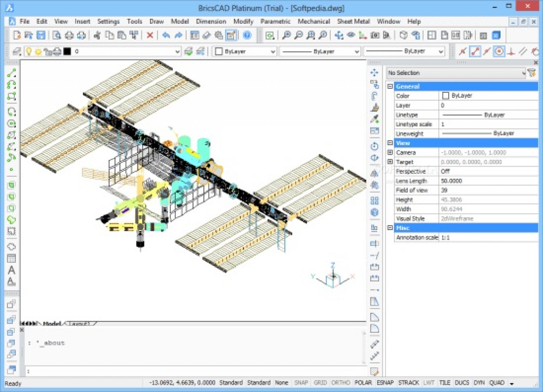543x392 pixels.
Task: Disable POLAR tracking in status bar
Action: click(363, 383)
